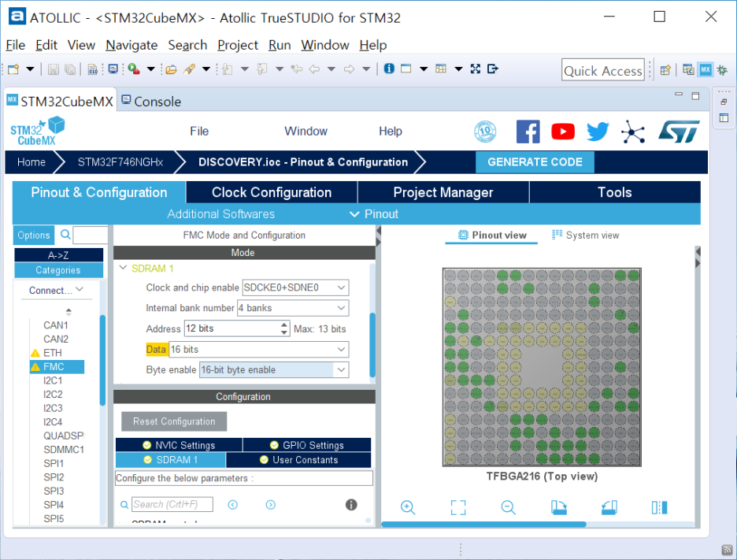
Task: Click the ST logo
Action: click(679, 132)
